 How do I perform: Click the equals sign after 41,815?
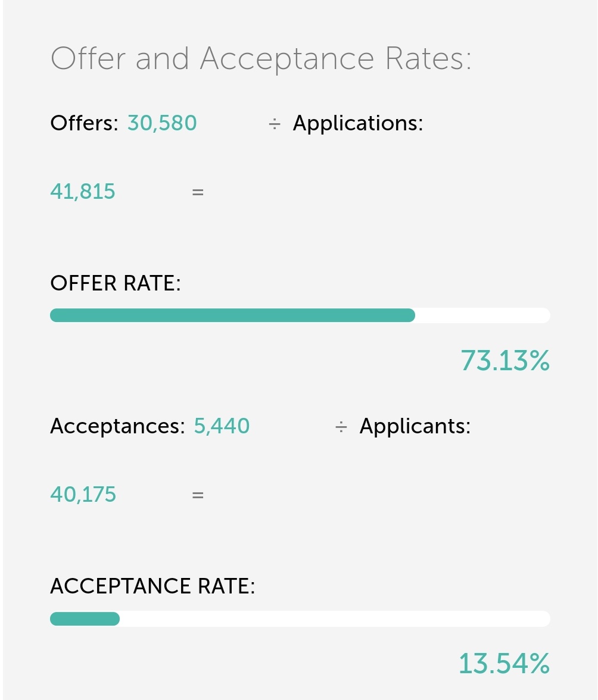click(198, 192)
